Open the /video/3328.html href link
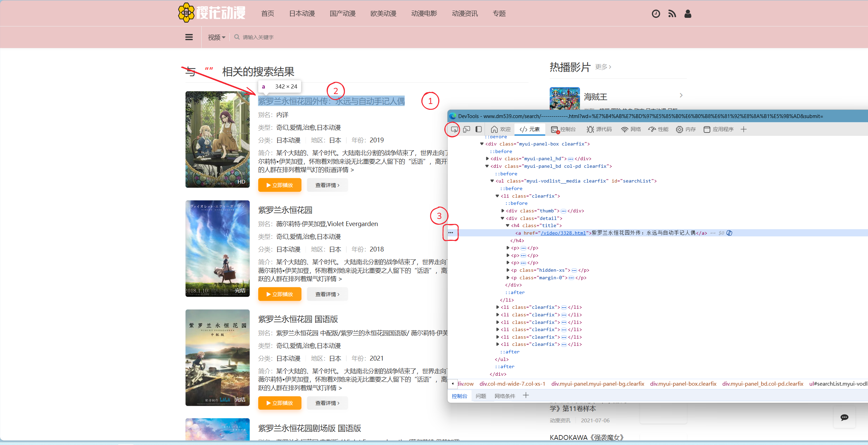 click(x=563, y=233)
